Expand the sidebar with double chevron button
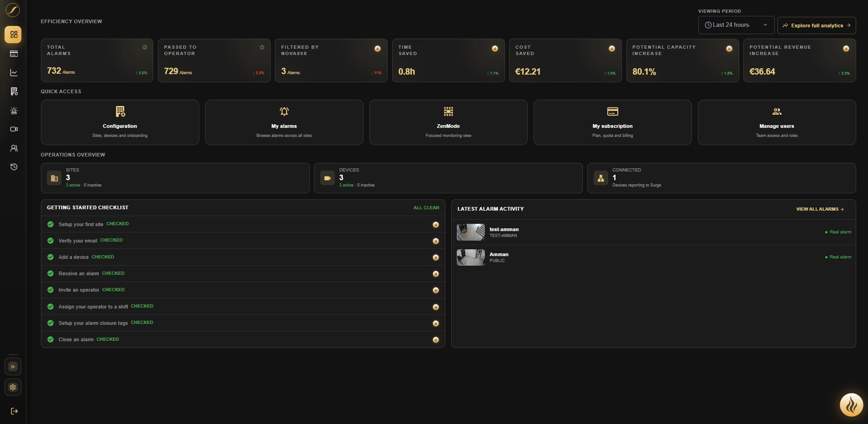This screenshot has width=868, height=424. [x=13, y=367]
